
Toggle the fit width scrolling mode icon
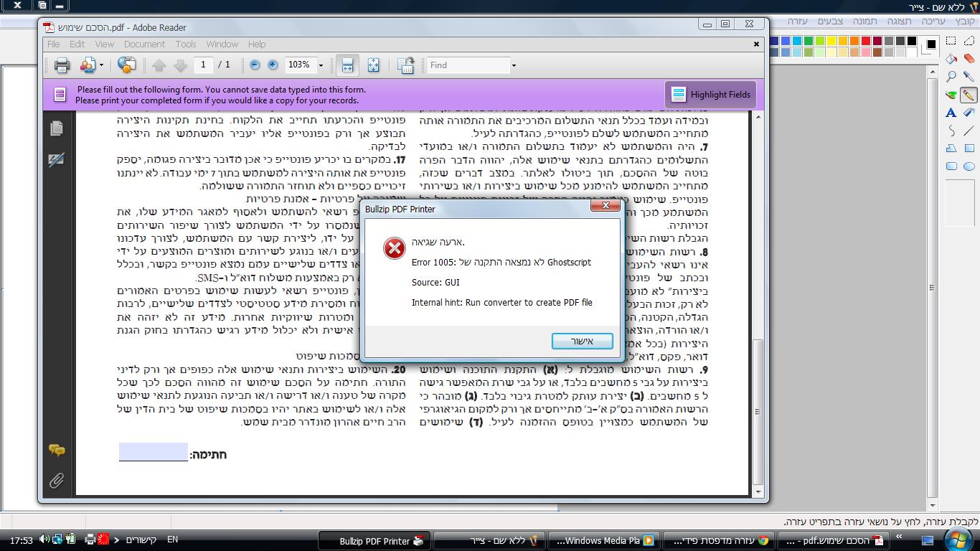pyautogui.click(x=347, y=65)
